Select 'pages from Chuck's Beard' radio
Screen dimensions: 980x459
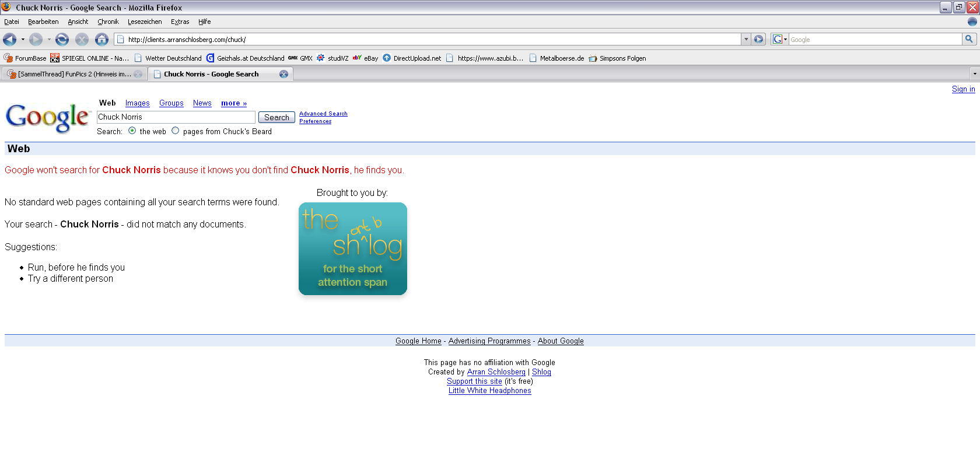tap(175, 131)
